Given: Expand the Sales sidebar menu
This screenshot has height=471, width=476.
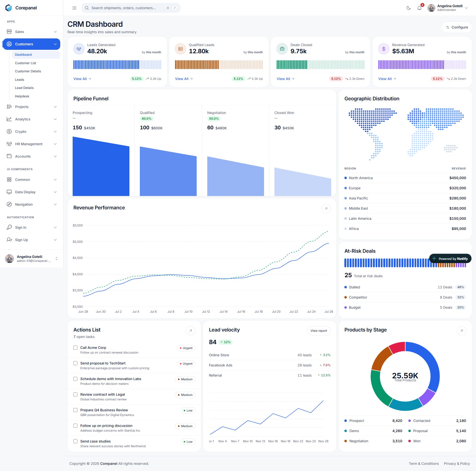Looking at the screenshot, I should 31,32.
